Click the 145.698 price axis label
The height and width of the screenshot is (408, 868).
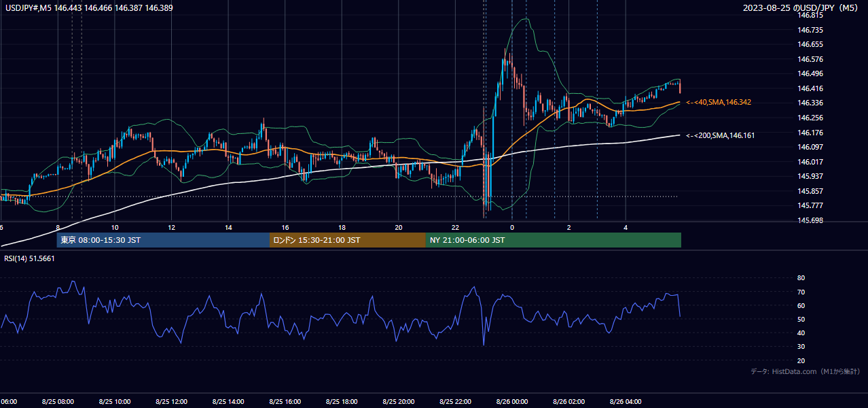pyautogui.click(x=811, y=221)
